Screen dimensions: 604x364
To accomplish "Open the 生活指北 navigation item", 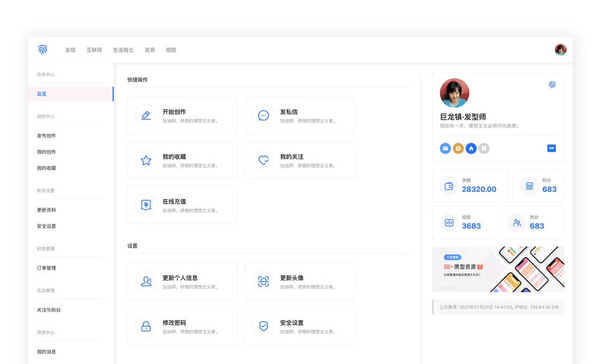I will (x=123, y=50).
